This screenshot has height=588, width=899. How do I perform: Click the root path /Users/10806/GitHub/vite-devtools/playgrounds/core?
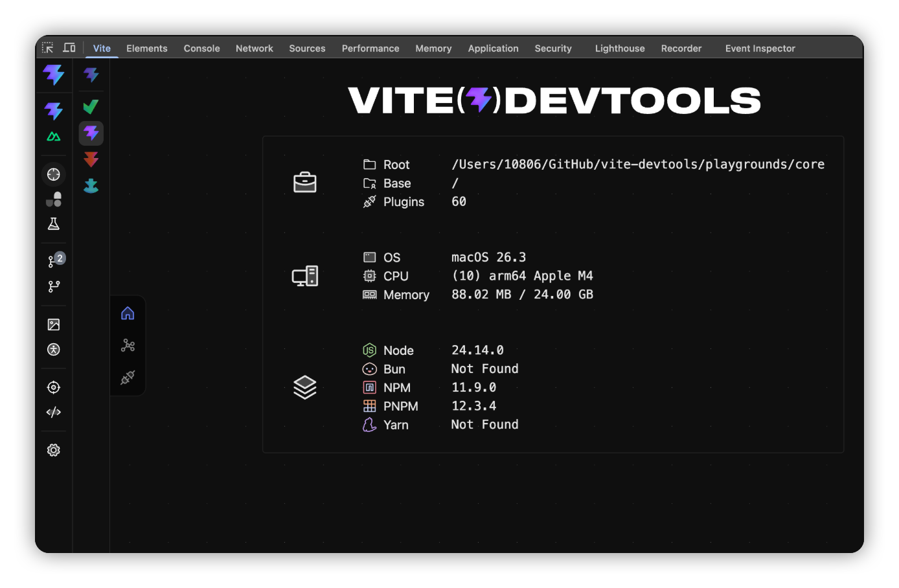tap(638, 164)
